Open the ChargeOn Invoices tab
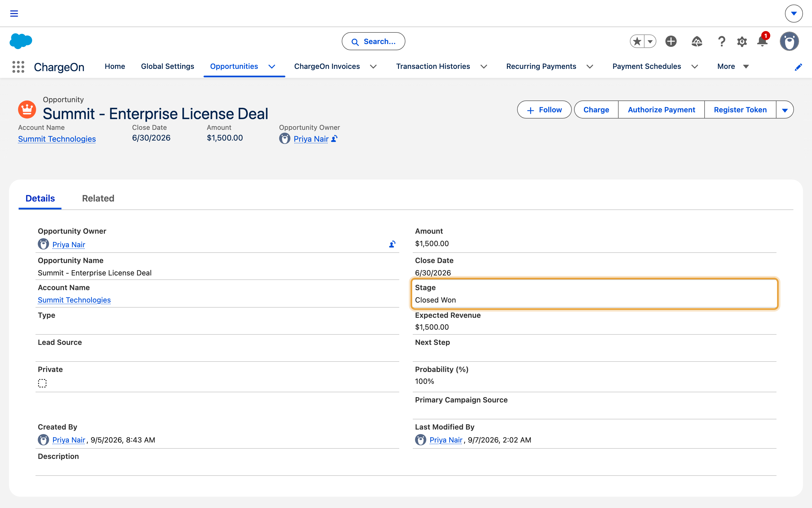The width and height of the screenshot is (812, 508). click(327, 67)
